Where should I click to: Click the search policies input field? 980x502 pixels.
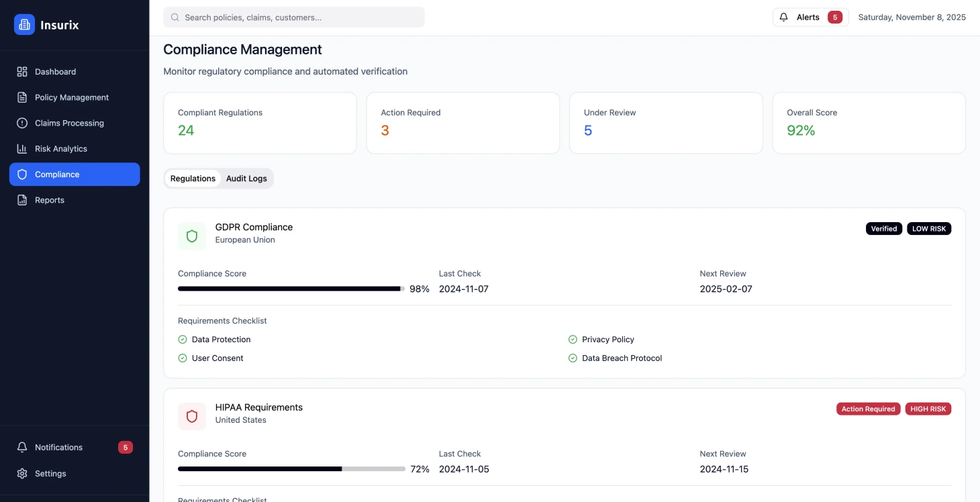[293, 17]
